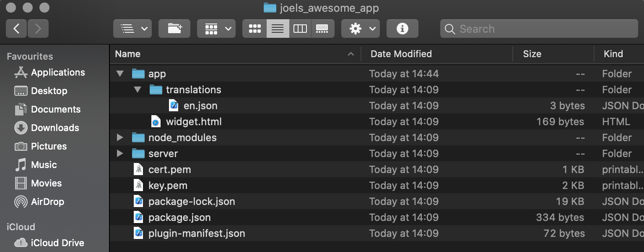Screen dimensions: 644x252
Task: Open iCloud Drive in the sidebar
Action: point(57,243)
